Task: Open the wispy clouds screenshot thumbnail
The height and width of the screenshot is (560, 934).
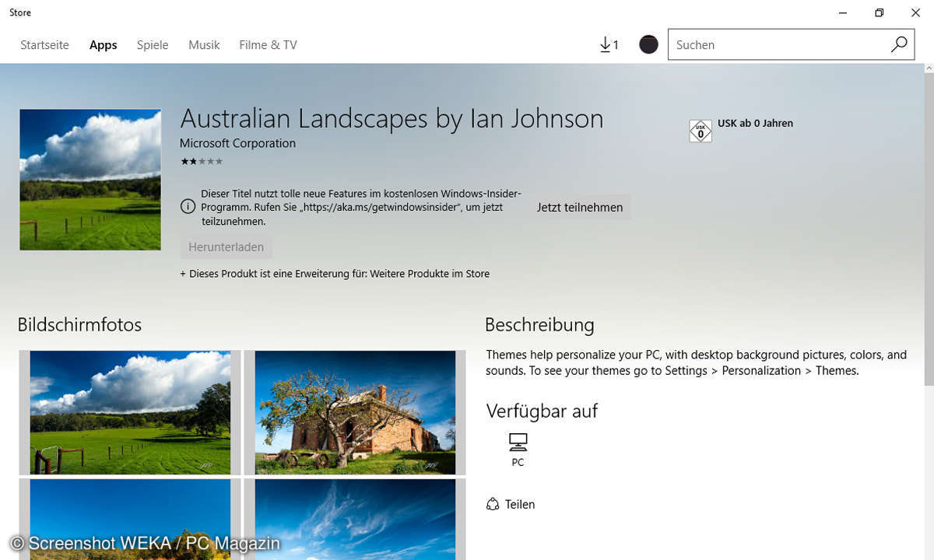Action: point(355,519)
